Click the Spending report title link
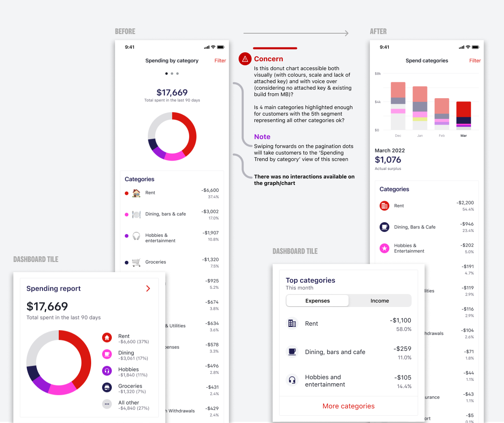 (53, 288)
